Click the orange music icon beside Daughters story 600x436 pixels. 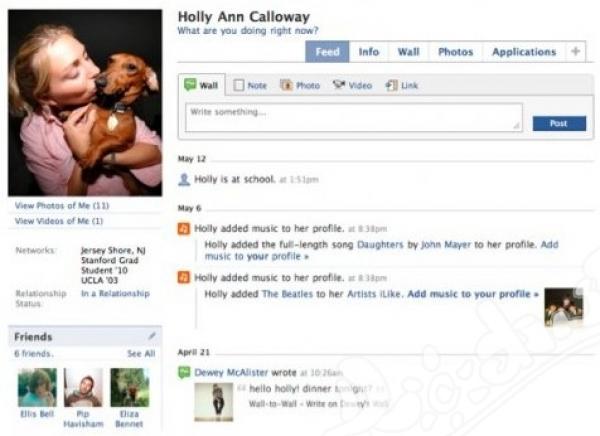(x=184, y=229)
